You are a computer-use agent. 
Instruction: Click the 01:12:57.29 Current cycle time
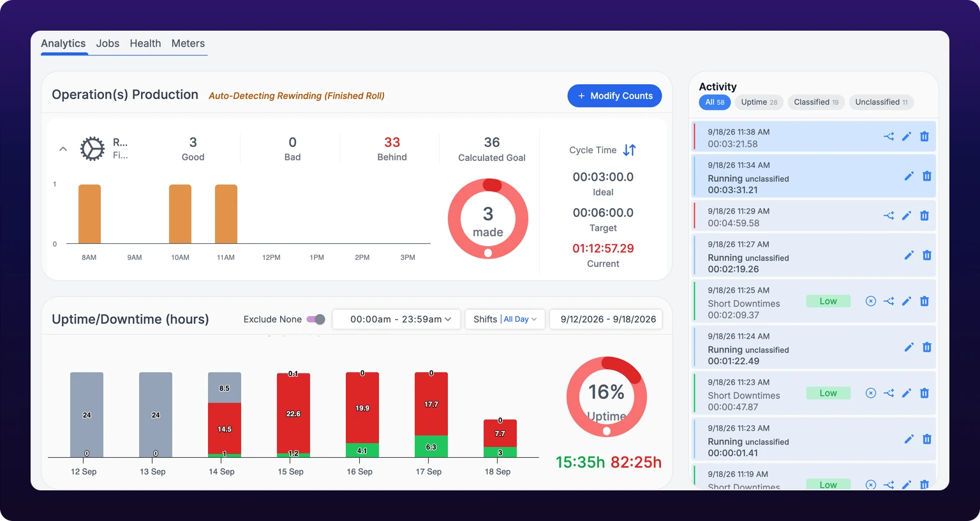(x=603, y=248)
